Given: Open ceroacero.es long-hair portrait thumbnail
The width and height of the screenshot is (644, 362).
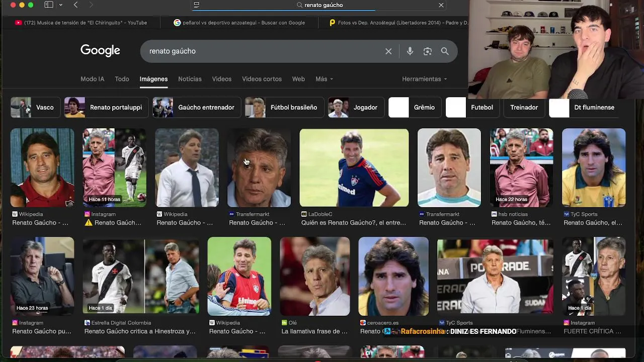Looking at the screenshot, I should 393,276.
